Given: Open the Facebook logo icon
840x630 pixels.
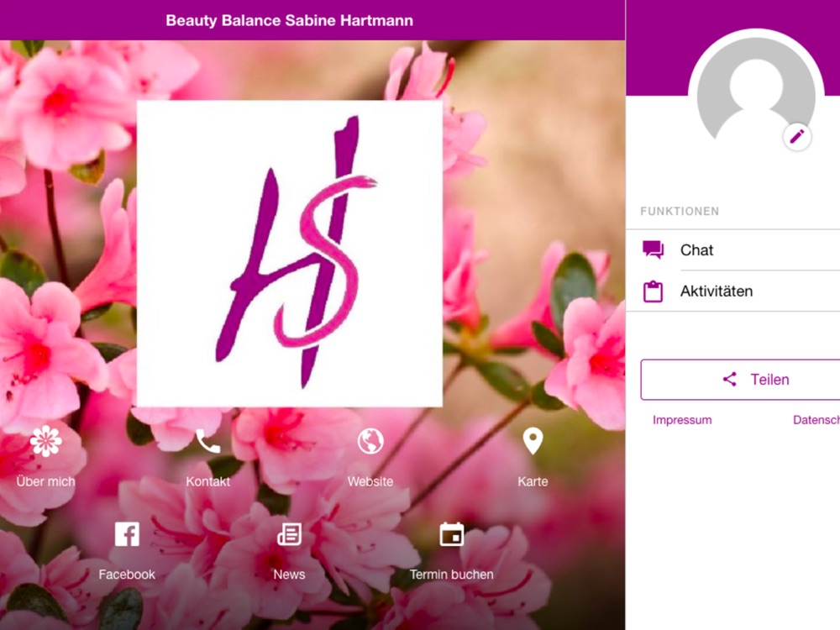Looking at the screenshot, I should [127, 534].
